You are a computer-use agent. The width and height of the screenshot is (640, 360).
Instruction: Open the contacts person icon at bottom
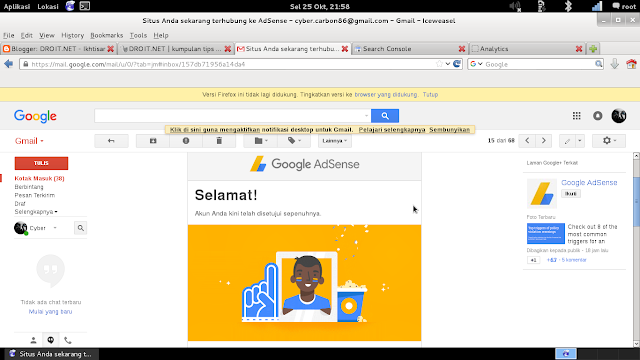click(x=33, y=340)
